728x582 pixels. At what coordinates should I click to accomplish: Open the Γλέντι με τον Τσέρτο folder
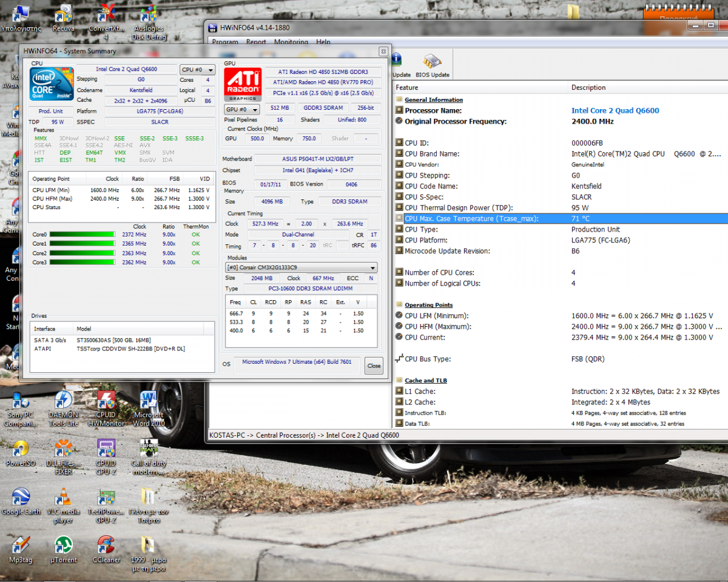(149, 506)
